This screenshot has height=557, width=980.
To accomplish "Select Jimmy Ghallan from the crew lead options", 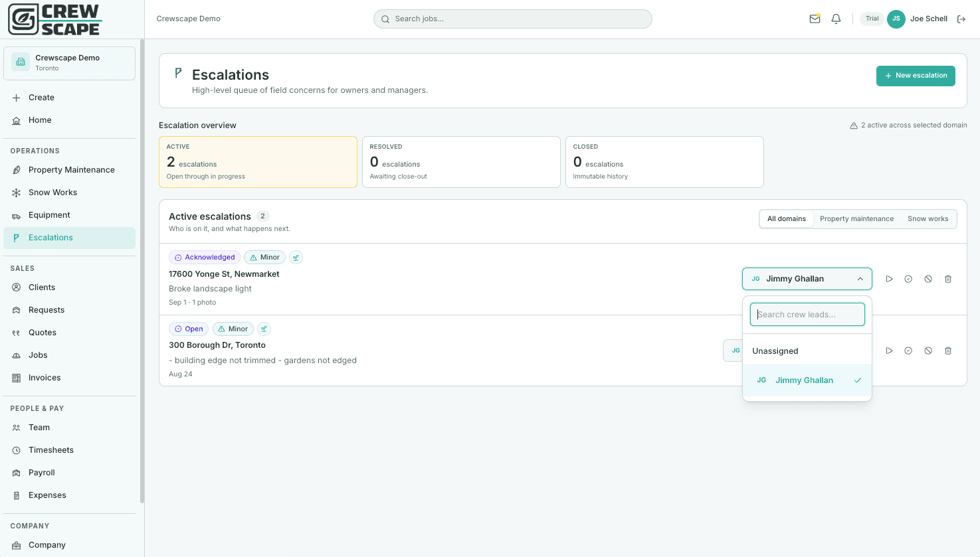I will (x=807, y=380).
